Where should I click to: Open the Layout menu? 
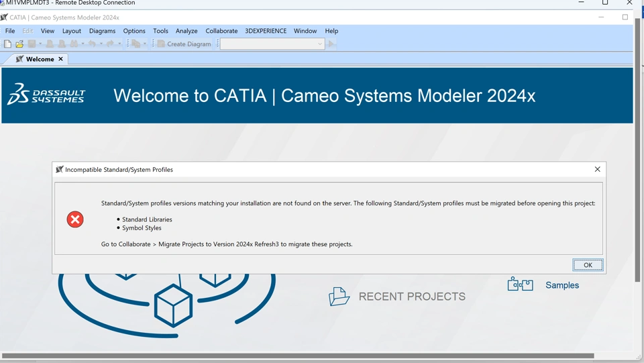pos(72,31)
